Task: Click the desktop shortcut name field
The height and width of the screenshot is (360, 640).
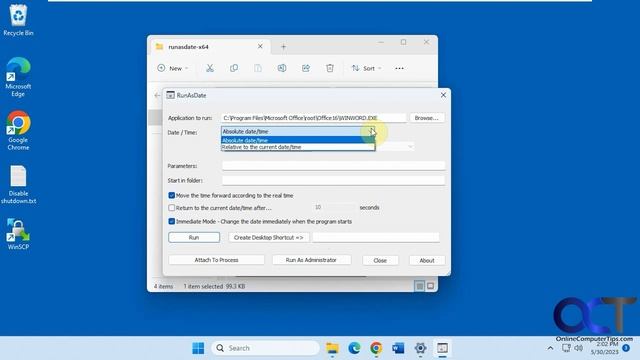Action: (376, 238)
